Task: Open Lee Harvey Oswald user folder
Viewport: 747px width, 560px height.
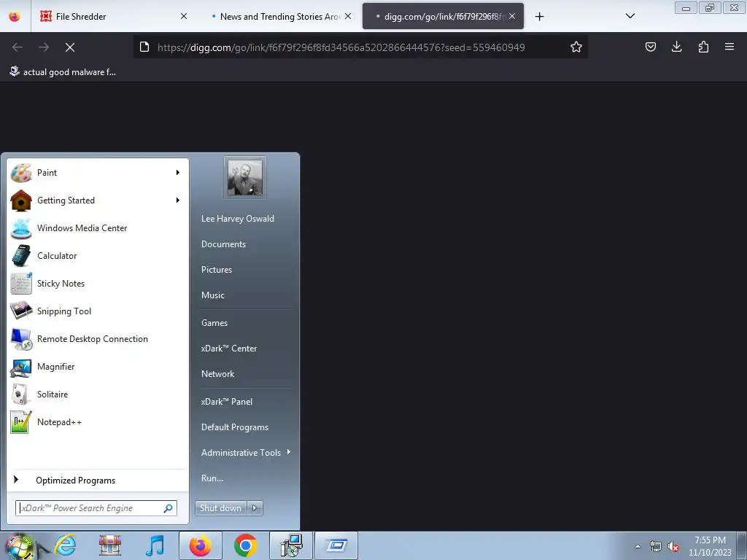Action: pos(238,219)
